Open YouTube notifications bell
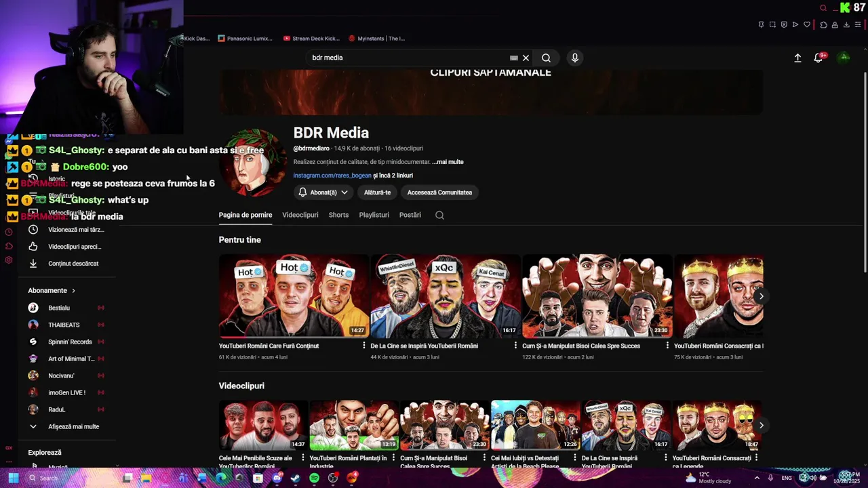The width and height of the screenshot is (868, 488). click(818, 58)
